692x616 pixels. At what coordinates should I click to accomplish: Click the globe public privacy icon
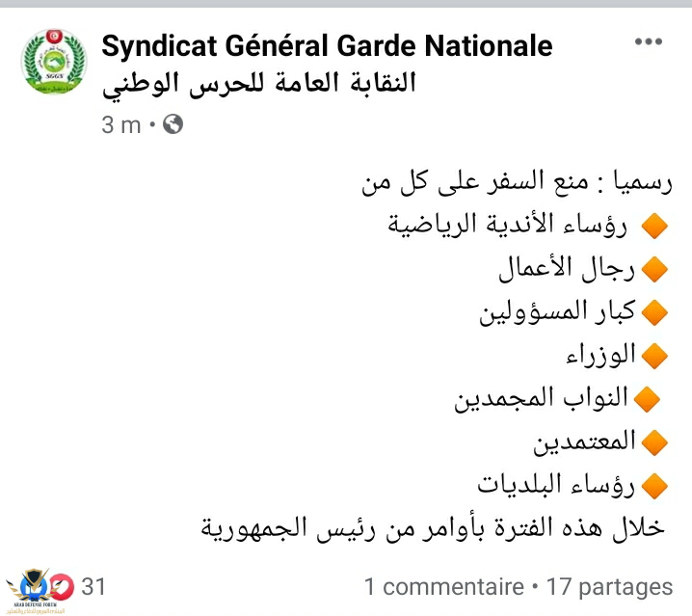173,124
